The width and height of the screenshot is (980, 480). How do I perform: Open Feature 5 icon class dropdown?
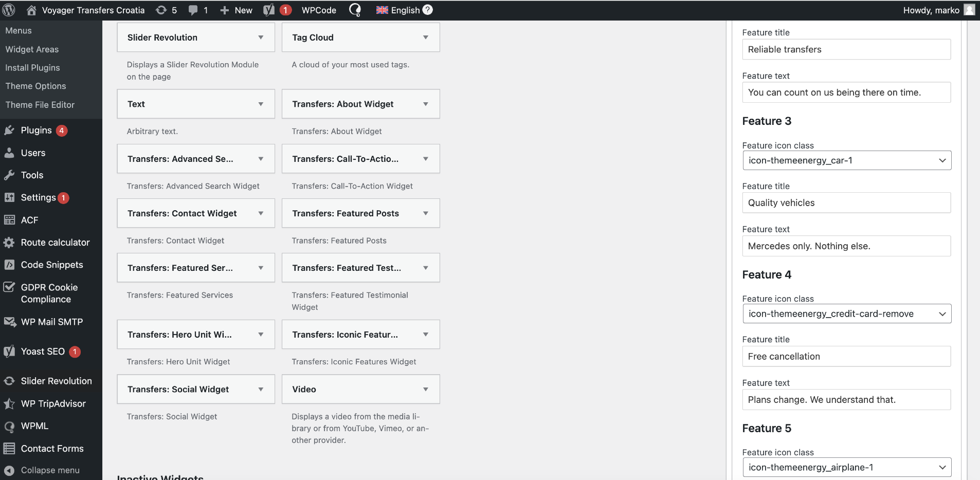coord(847,467)
